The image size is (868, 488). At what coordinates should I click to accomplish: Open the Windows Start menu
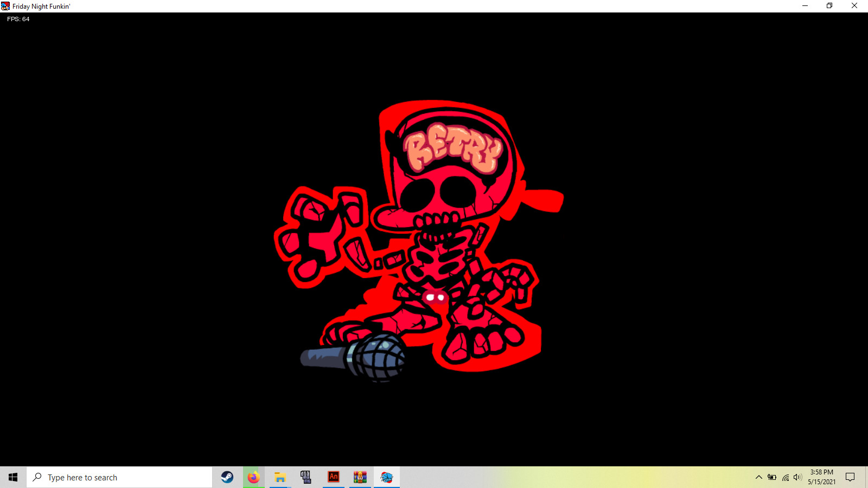(x=13, y=477)
